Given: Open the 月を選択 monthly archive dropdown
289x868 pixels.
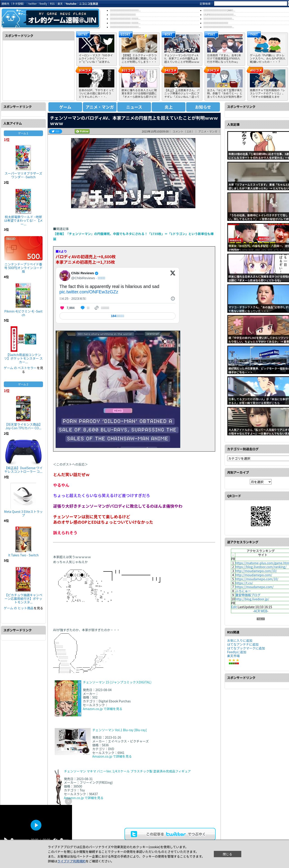Looking at the screenshot, I should [x=261, y=482].
